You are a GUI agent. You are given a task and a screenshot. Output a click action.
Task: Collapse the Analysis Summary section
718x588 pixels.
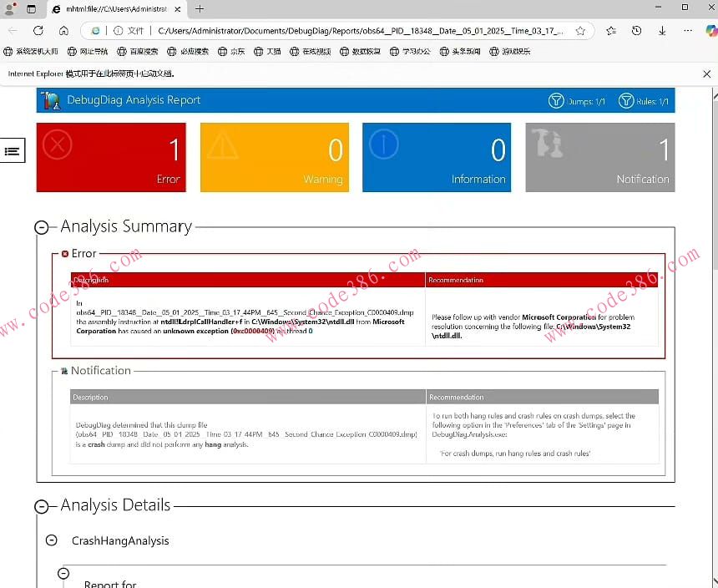41,227
